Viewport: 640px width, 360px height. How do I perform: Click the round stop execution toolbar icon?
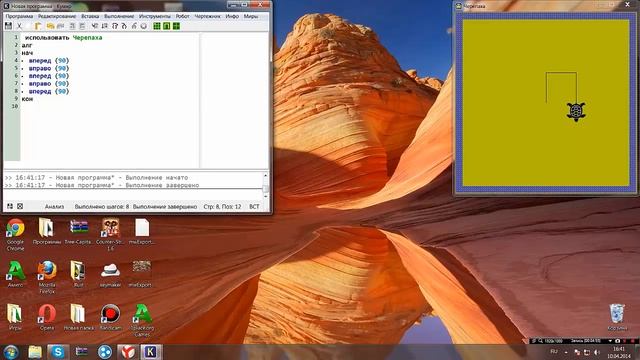pos(144,26)
